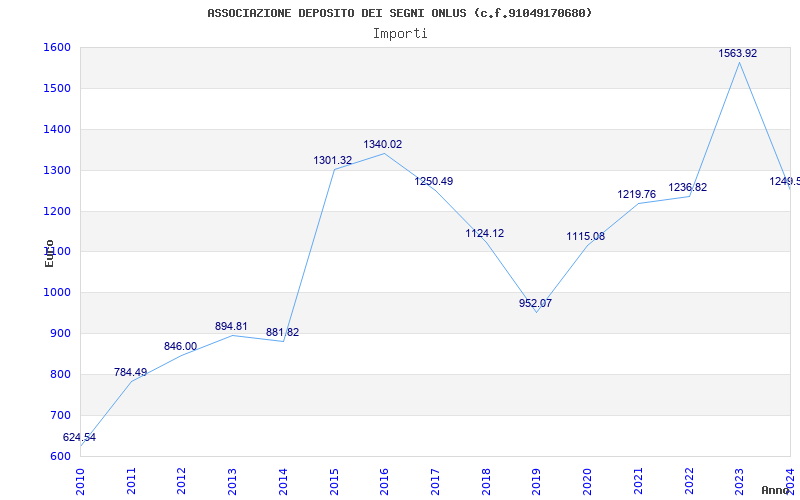Select the 700 Euro axis tick label

click(x=60, y=415)
